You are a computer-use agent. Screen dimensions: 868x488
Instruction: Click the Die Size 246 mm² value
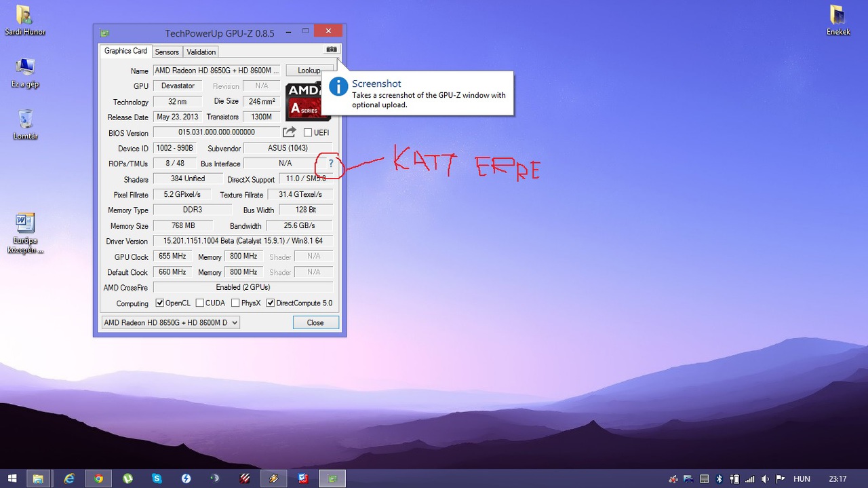pyautogui.click(x=262, y=102)
